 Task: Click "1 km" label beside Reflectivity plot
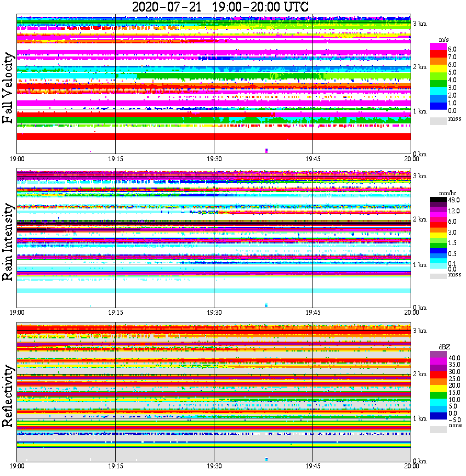click(x=419, y=418)
